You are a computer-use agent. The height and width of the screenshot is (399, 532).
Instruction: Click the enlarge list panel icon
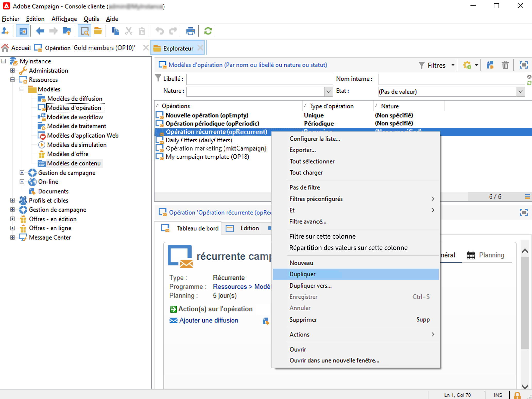[x=524, y=65]
